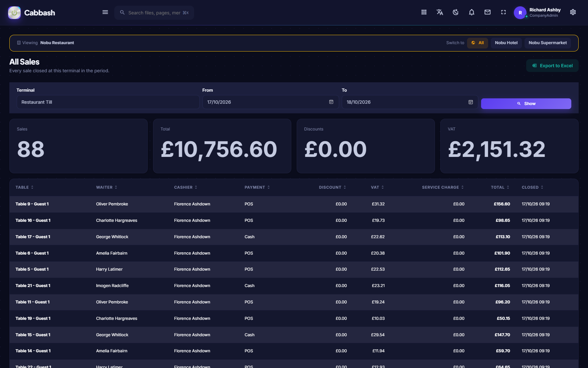588x368 pixels.
Task: Open the language translate icon
Action: point(440,12)
